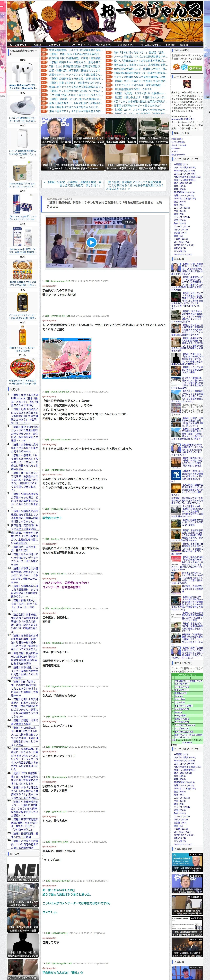Open the Apple AirPods product thumbnail
Screen dimensions: 210x980
click(22, 73)
